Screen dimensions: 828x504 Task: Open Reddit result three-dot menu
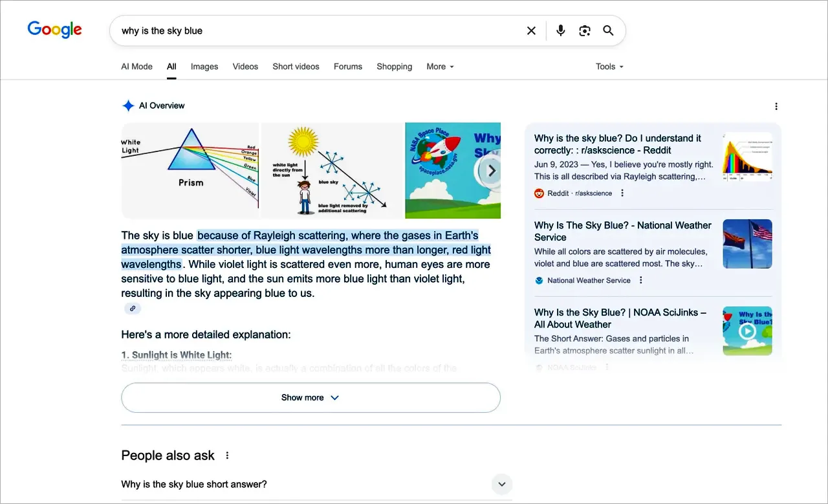622,193
